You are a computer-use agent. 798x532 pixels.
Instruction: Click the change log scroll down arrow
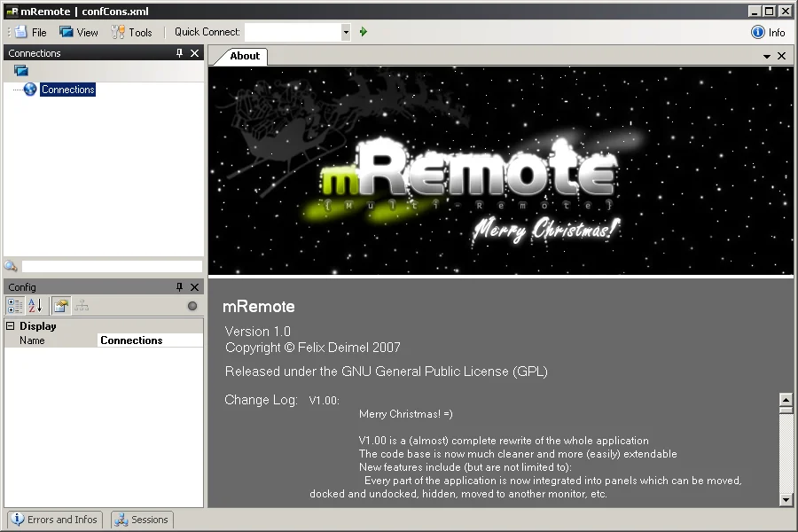click(786, 500)
